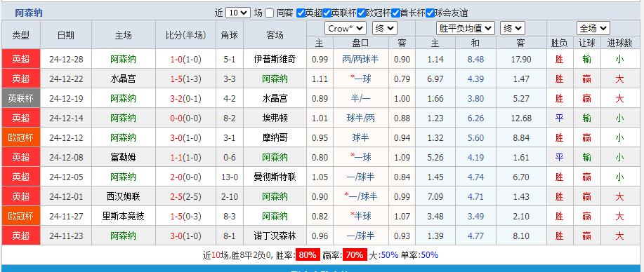
Task: Click score 0-0(0-0) against 埃弗顿
Action: 185,118
